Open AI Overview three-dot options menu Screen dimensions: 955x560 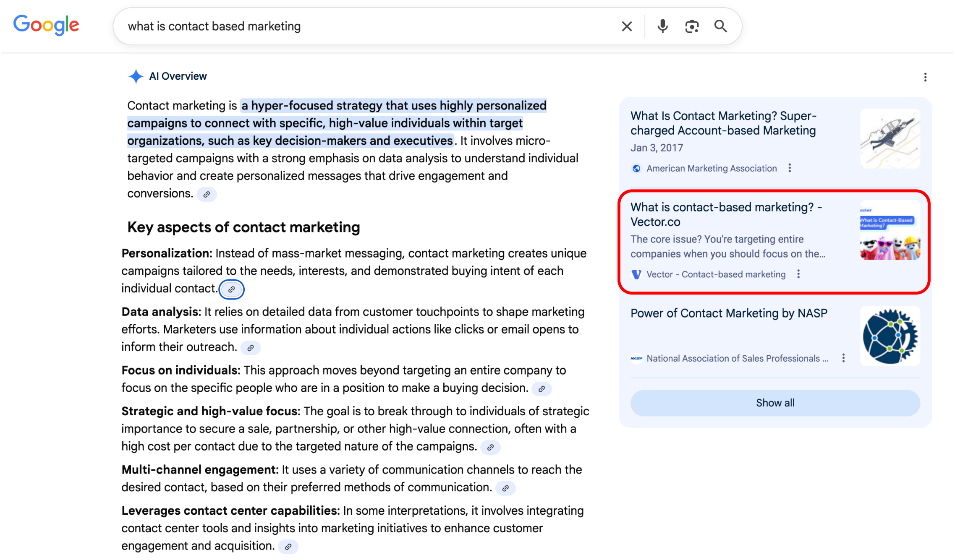(925, 77)
